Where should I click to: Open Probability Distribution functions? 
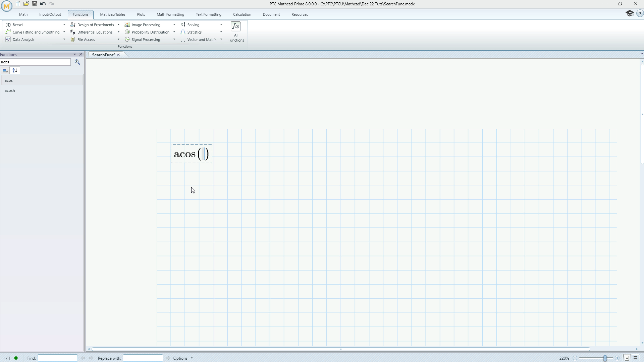point(147,32)
